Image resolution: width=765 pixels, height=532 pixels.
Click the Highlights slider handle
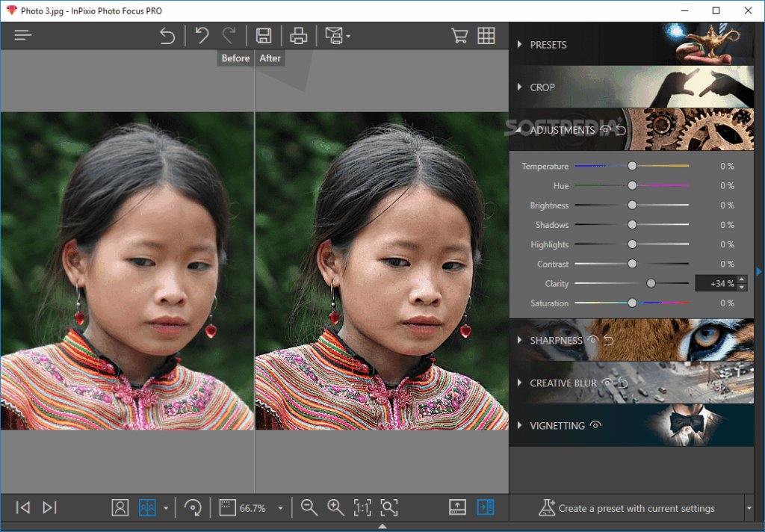coord(632,244)
